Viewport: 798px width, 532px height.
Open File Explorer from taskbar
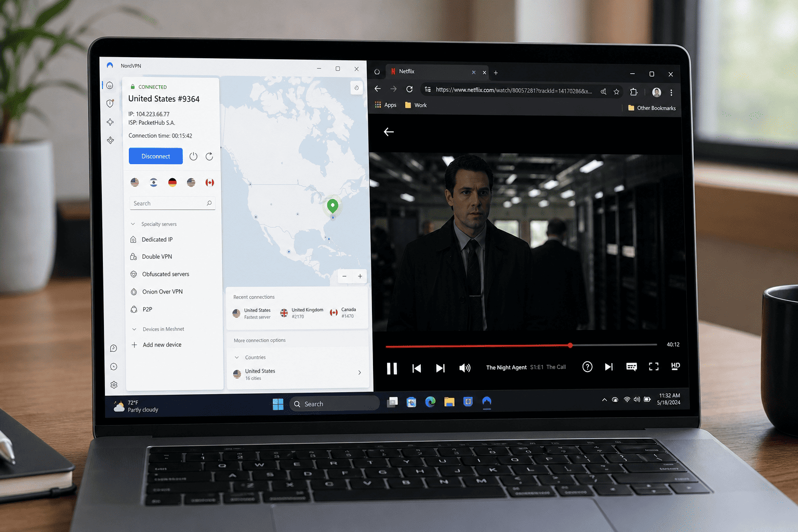pyautogui.click(x=449, y=402)
